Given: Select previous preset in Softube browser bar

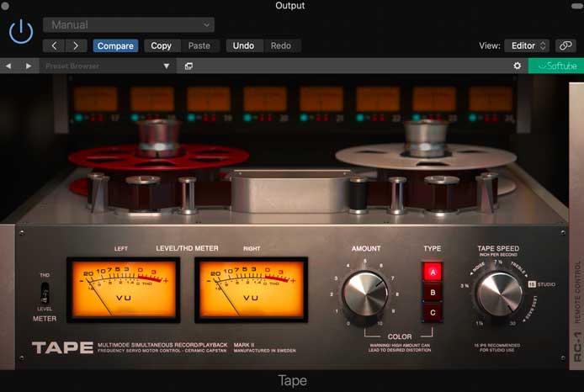Looking at the screenshot, I should pyautogui.click(x=8, y=66).
